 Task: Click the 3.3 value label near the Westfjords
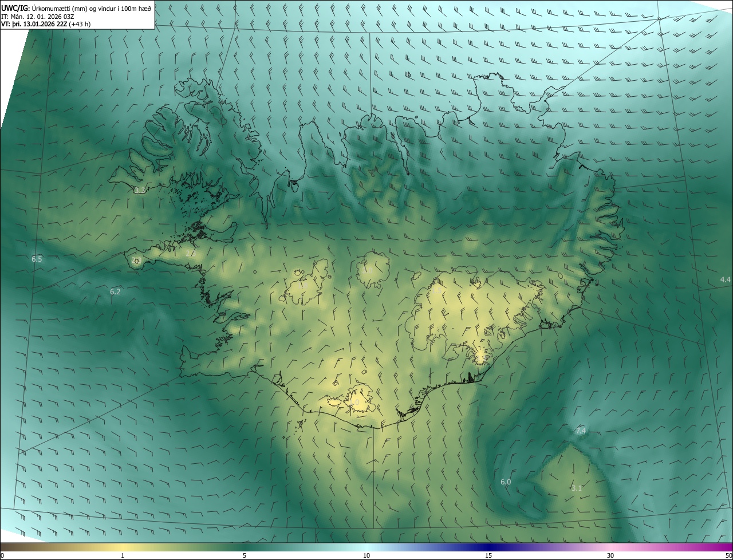(140, 190)
